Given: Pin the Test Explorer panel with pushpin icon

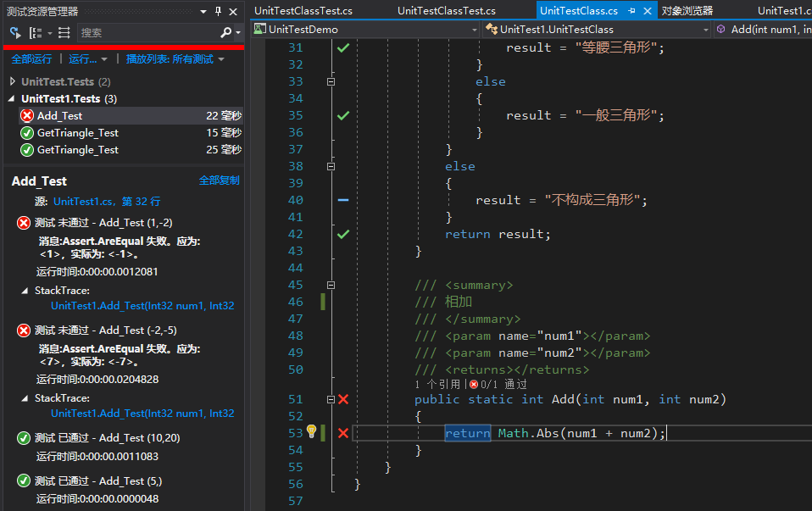Looking at the screenshot, I should [218, 11].
